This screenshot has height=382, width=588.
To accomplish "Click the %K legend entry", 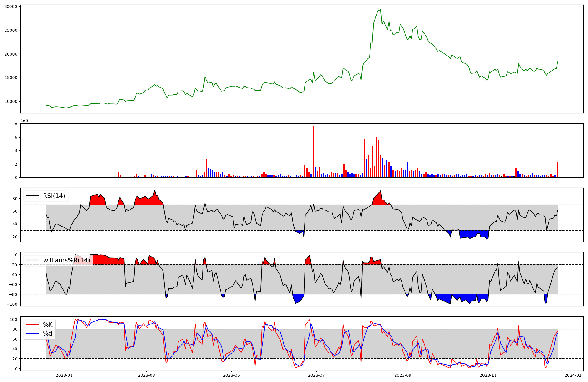I will tap(48, 325).
